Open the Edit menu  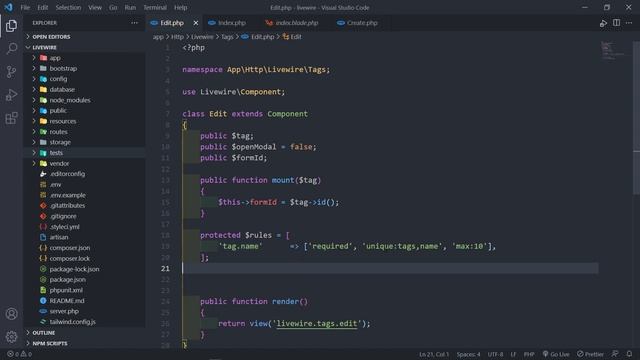click(42, 7)
